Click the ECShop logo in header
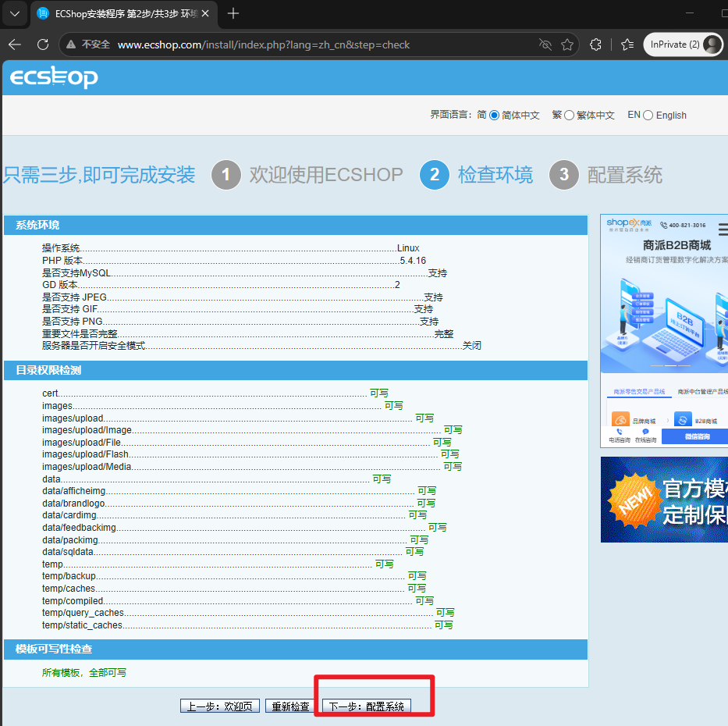Screen dimensions: 728x726 point(54,77)
